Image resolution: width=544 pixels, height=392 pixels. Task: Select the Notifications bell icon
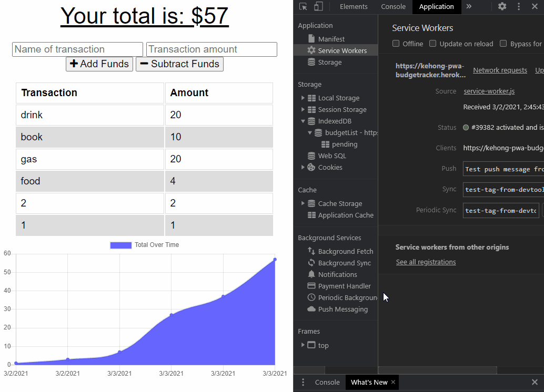point(311,274)
